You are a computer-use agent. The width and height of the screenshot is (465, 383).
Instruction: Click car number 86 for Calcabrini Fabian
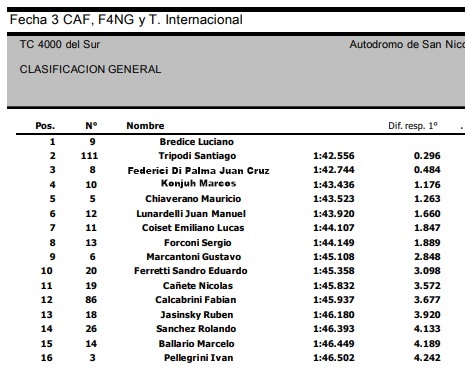[91, 300]
